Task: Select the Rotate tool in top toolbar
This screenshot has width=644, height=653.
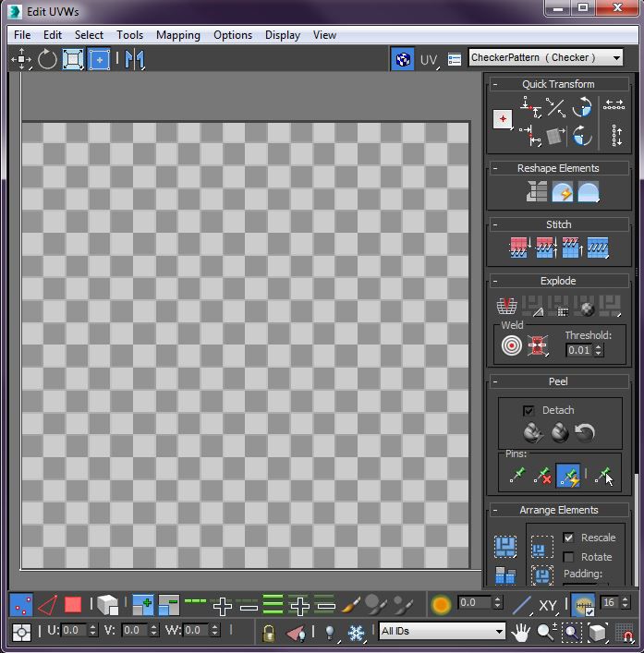Action: tap(47, 60)
